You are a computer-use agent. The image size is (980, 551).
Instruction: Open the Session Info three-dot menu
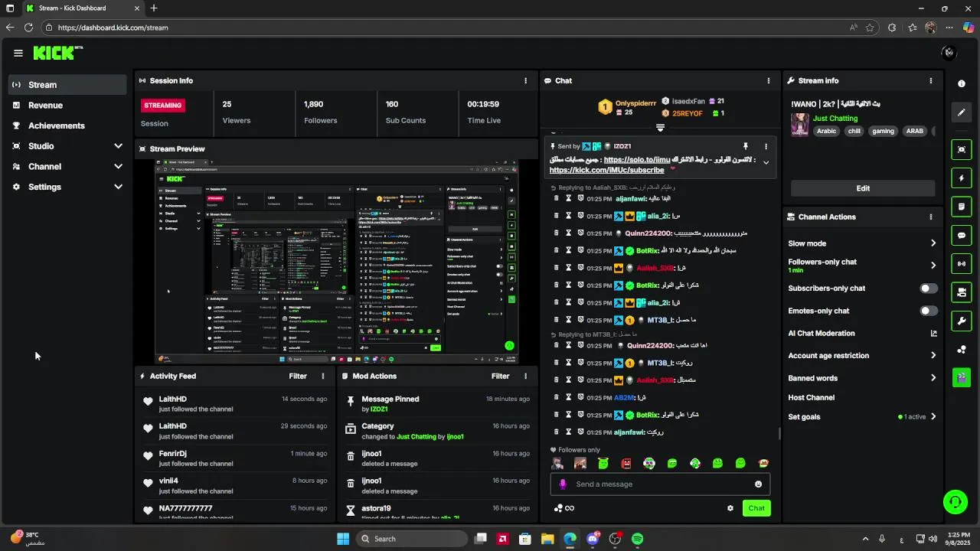(525, 80)
